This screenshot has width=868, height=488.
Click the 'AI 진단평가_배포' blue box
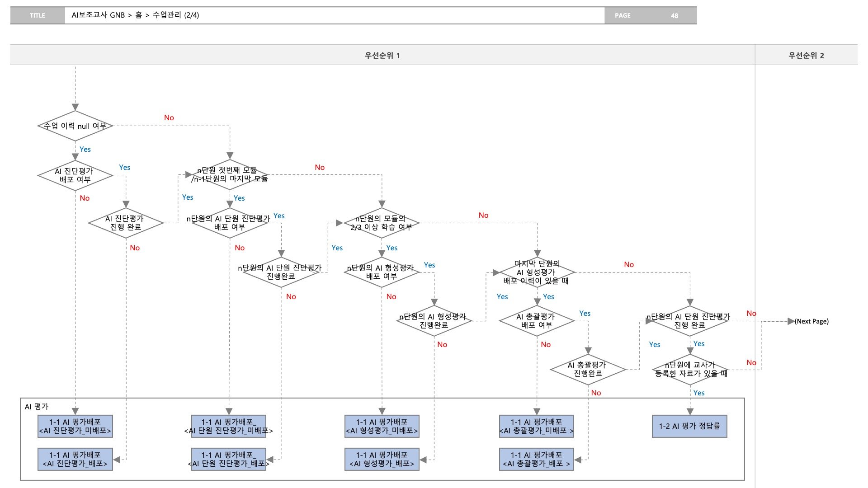[x=75, y=459]
